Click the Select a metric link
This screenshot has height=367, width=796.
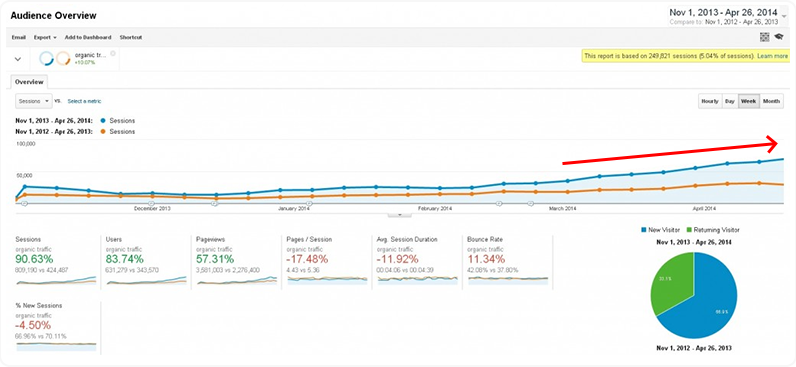(84, 101)
